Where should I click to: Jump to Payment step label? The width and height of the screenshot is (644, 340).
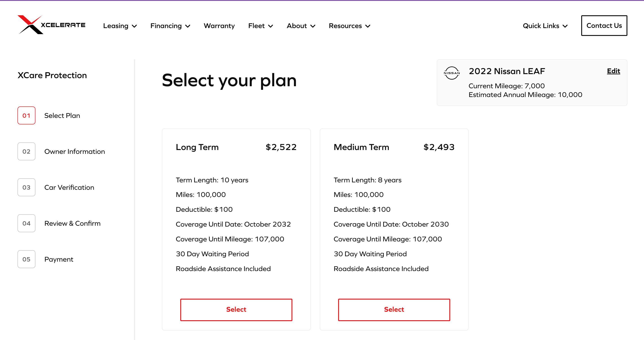(x=59, y=259)
